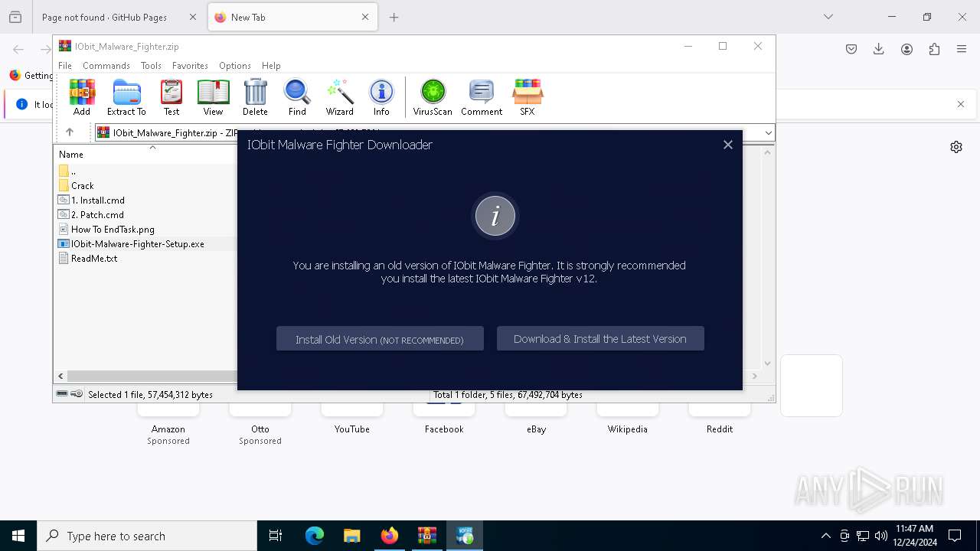
Task: Switch to IObit installer in taskbar
Action: tap(464, 536)
